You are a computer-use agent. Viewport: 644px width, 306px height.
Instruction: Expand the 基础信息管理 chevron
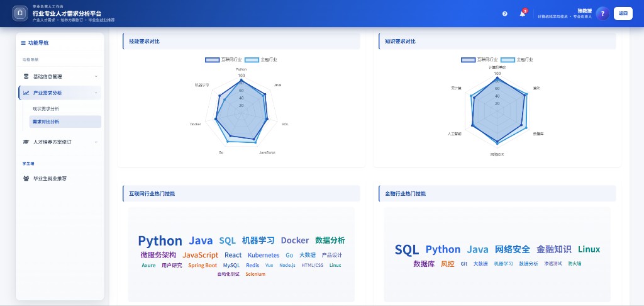[x=96, y=77]
